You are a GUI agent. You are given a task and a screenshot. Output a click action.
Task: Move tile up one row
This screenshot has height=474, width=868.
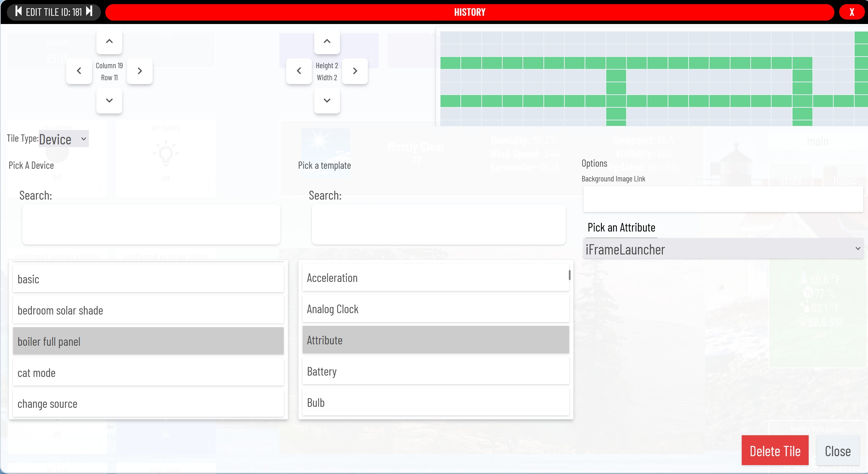click(109, 42)
